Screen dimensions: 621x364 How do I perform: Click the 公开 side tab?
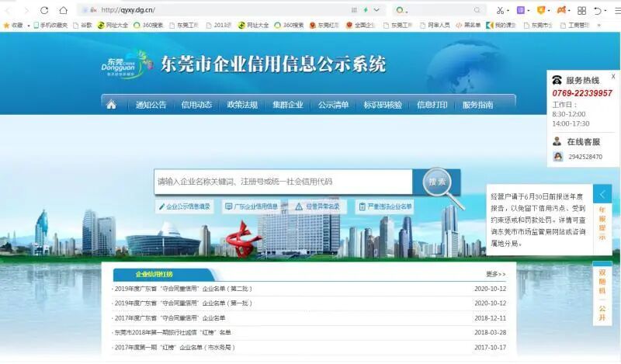pyautogui.click(x=602, y=314)
